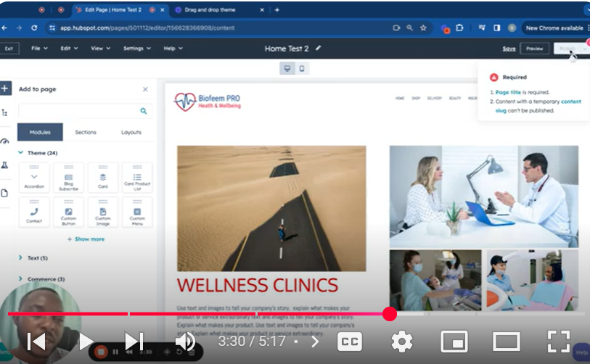Switch to theater mode
Screen dimensions: 590x364
point(507,342)
